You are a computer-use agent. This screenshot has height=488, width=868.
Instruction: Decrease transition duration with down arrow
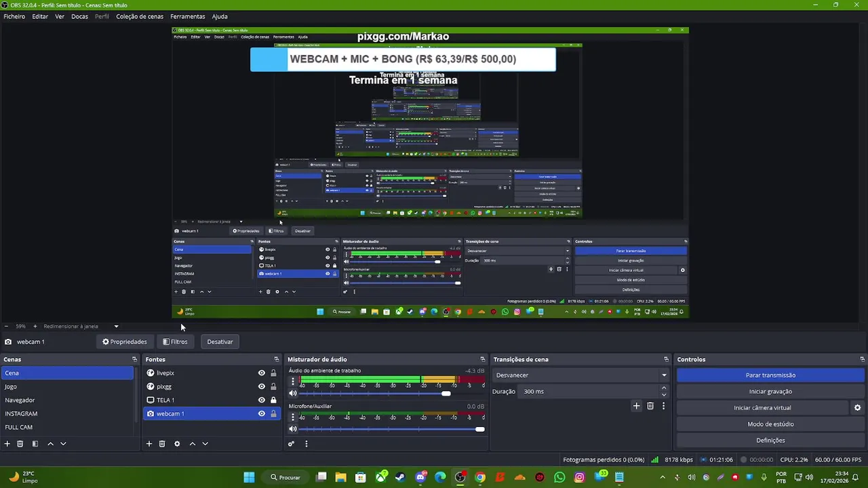coord(664,394)
